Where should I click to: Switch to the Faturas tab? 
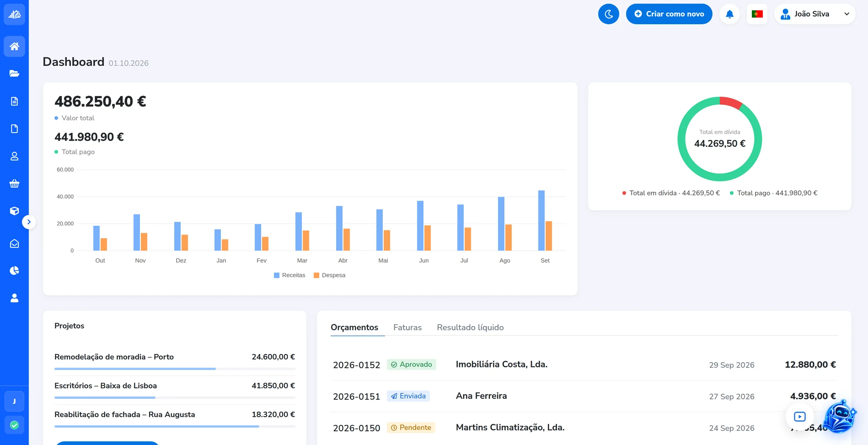(407, 327)
